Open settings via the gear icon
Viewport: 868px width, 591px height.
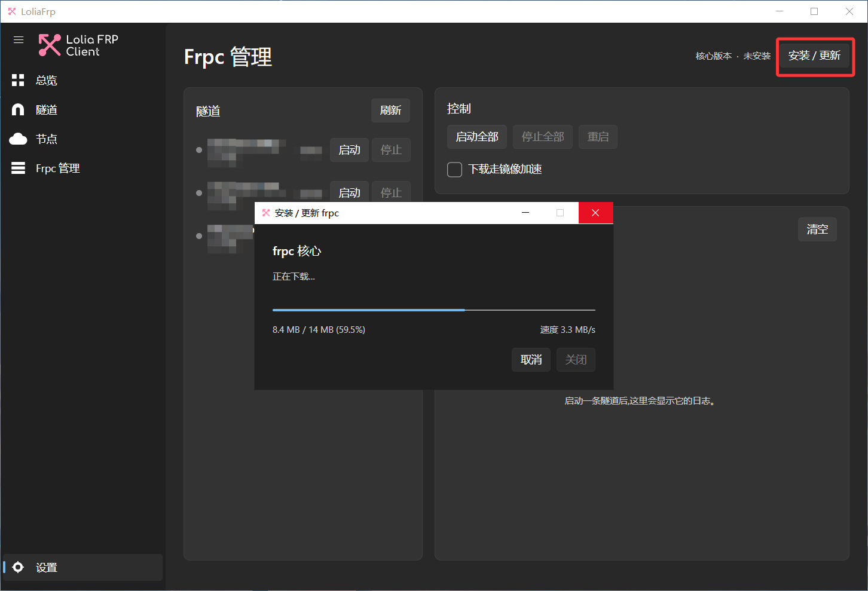click(x=18, y=567)
